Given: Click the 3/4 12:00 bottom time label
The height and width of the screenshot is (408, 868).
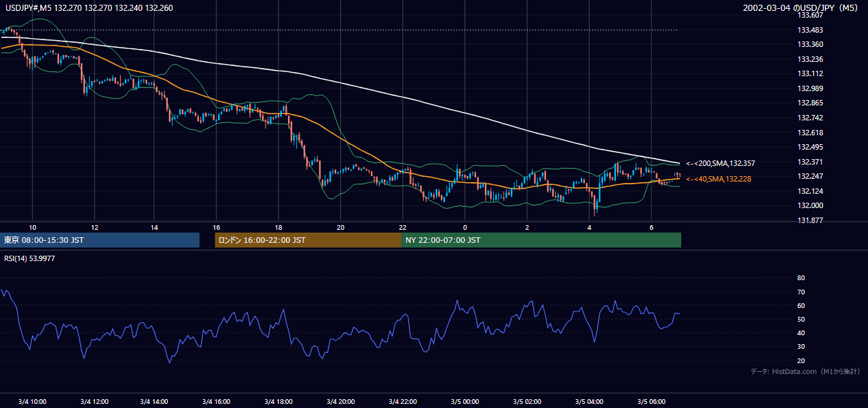Looking at the screenshot, I should (94, 401).
